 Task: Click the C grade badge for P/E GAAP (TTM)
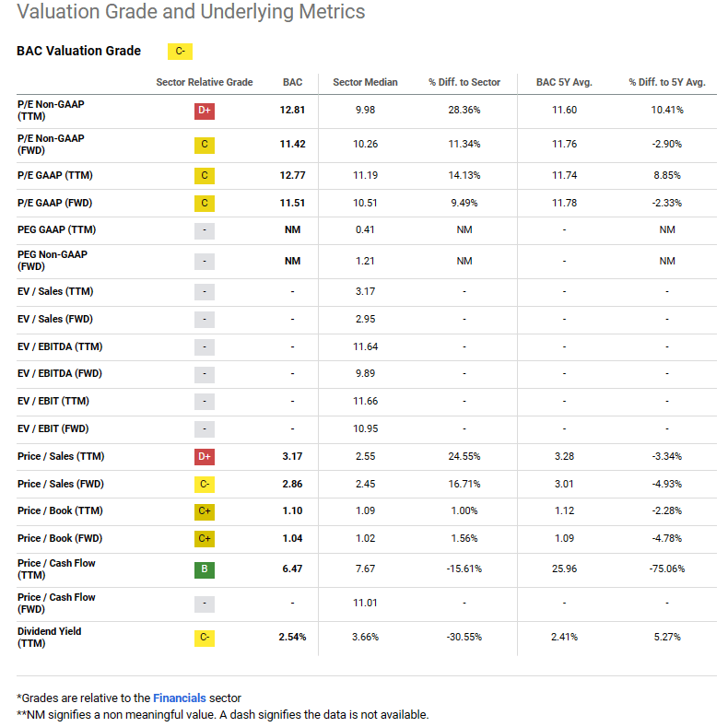205,175
